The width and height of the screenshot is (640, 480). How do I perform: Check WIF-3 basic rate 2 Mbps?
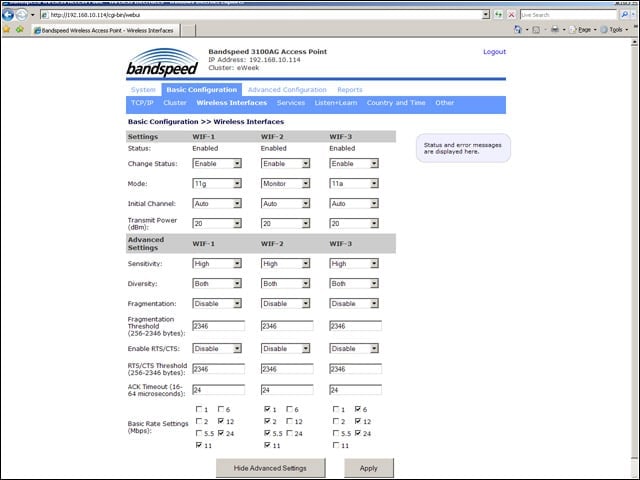(x=336, y=421)
